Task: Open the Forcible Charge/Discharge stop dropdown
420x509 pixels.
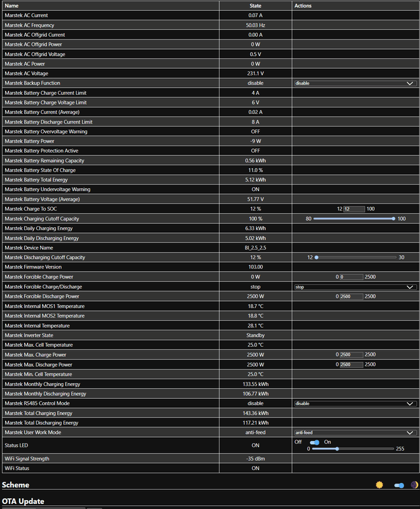Action: (x=356, y=287)
